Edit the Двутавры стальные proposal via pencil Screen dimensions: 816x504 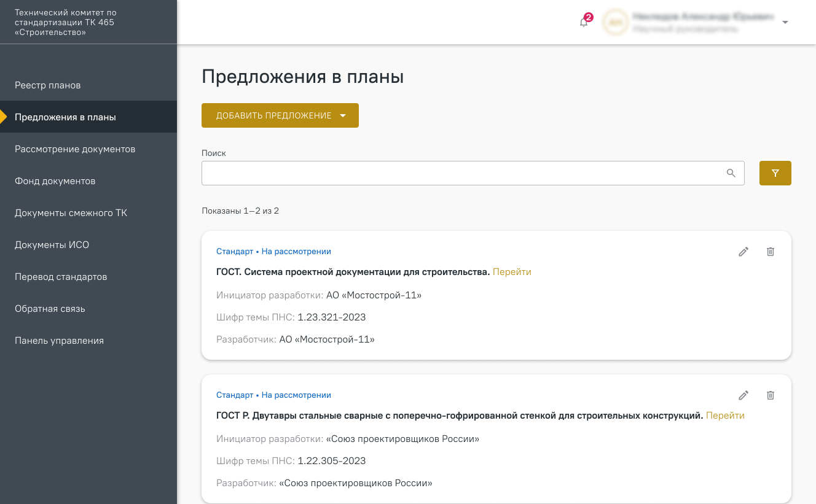click(743, 395)
